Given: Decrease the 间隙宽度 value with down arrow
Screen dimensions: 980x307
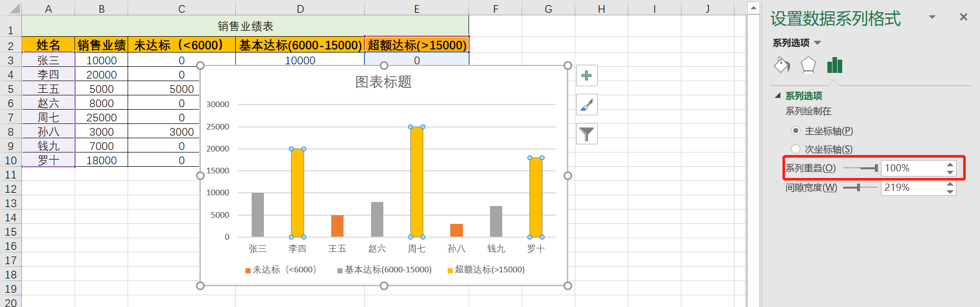Looking at the screenshot, I should (950, 192).
